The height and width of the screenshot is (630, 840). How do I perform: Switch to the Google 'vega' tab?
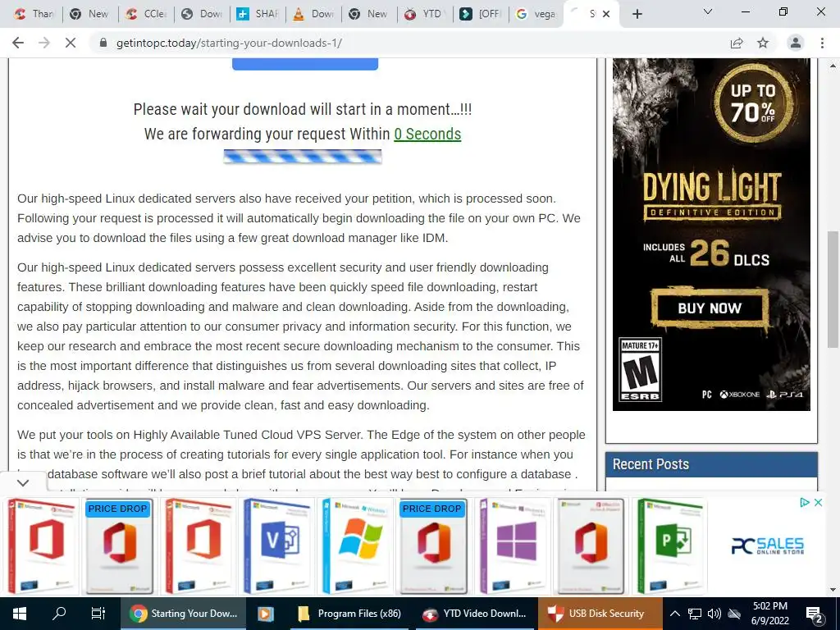tap(536, 14)
